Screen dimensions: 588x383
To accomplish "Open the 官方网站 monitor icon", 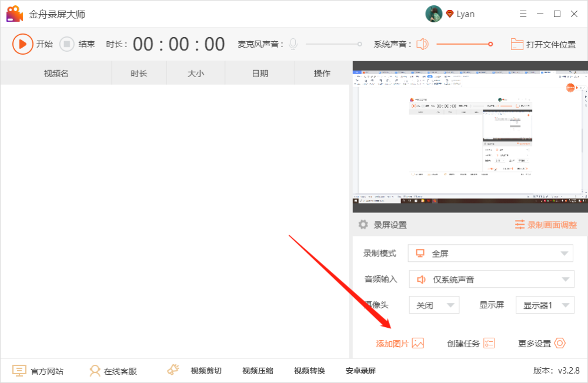I will (19, 371).
